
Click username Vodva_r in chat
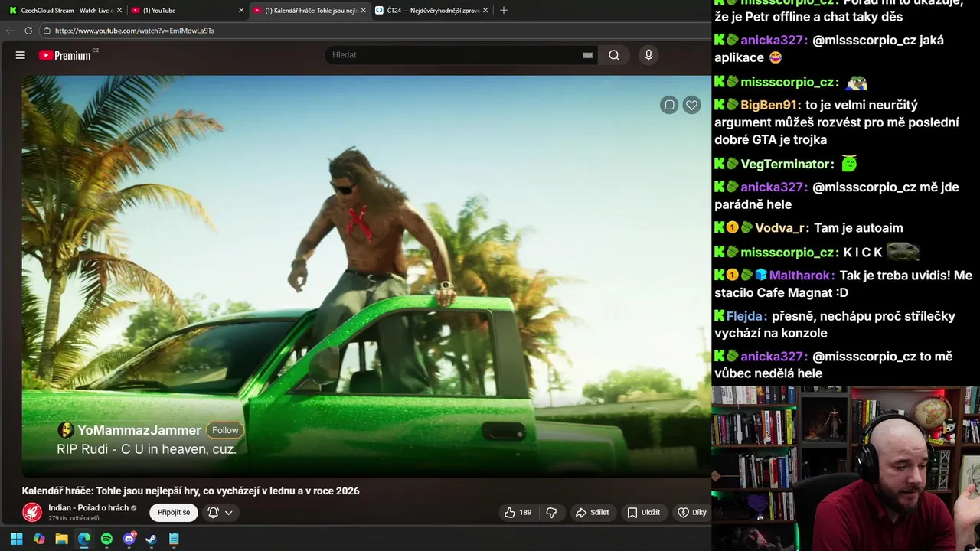pyautogui.click(x=781, y=227)
